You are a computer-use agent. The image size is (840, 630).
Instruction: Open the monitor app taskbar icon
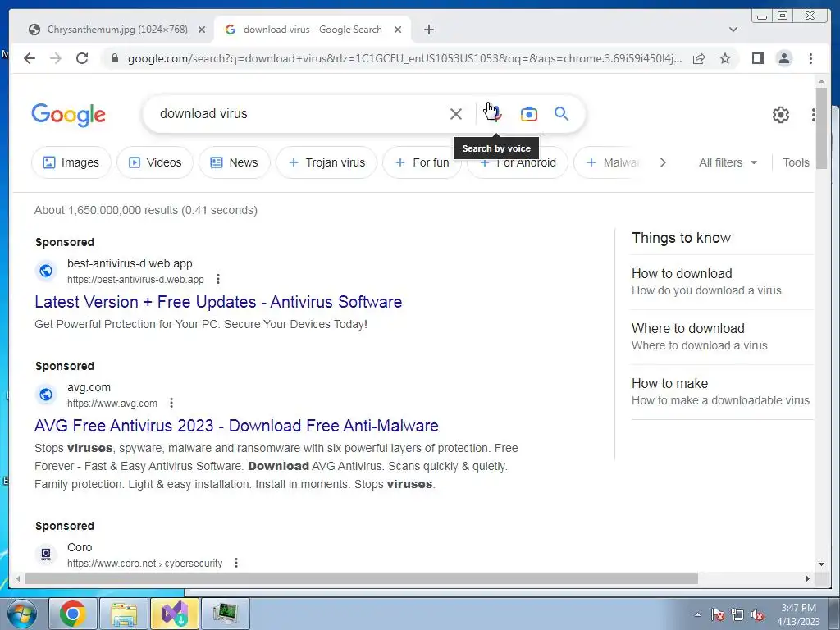pos(226,614)
